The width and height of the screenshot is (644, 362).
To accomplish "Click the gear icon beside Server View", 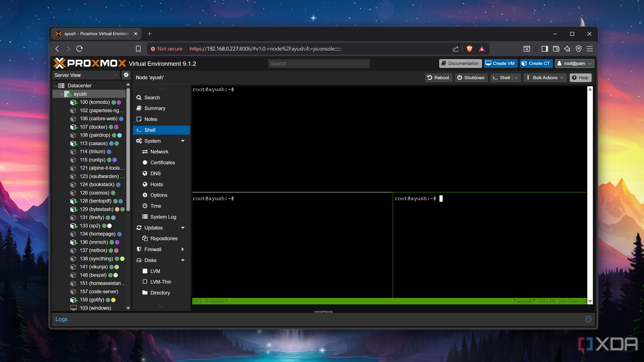I will click(126, 75).
